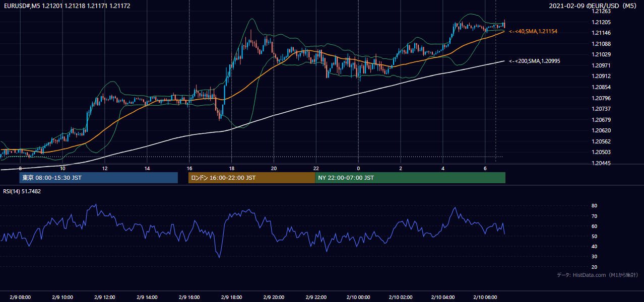Select the 200 SMA value label 1.20995
Viewport: 644px width, 302px height.
(x=535, y=61)
